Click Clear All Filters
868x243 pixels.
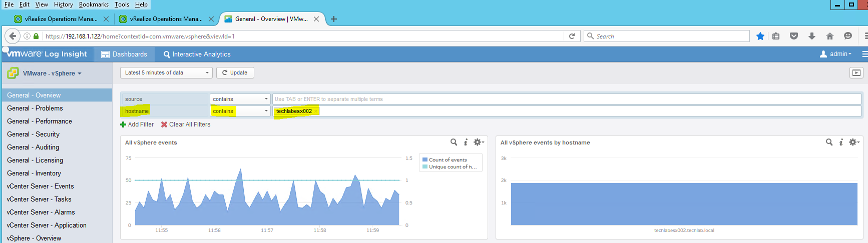point(186,124)
